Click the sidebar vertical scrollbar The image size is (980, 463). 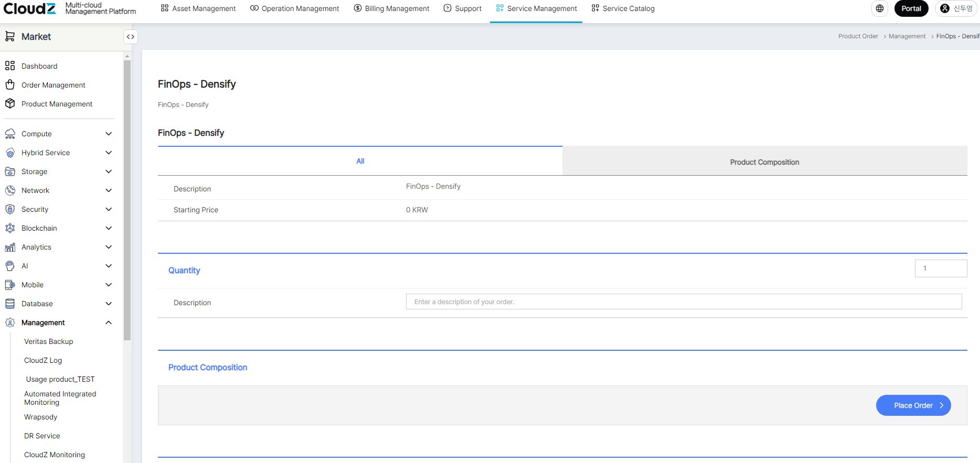pos(127,200)
